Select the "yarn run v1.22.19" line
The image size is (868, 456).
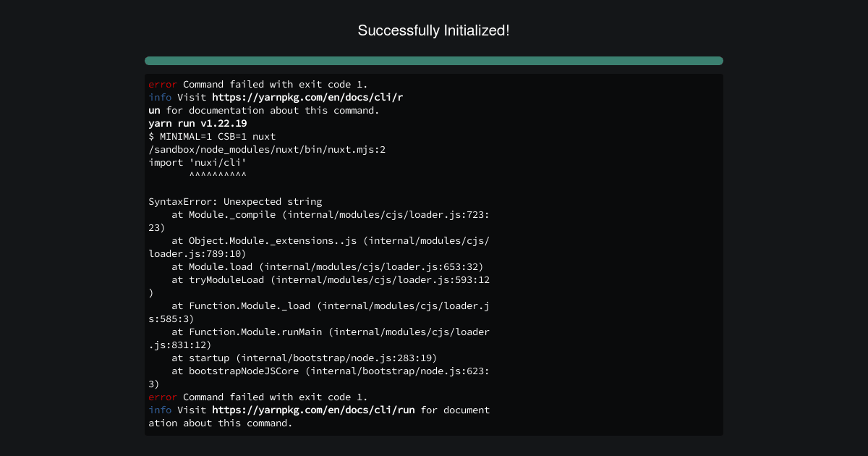[x=197, y=123]
